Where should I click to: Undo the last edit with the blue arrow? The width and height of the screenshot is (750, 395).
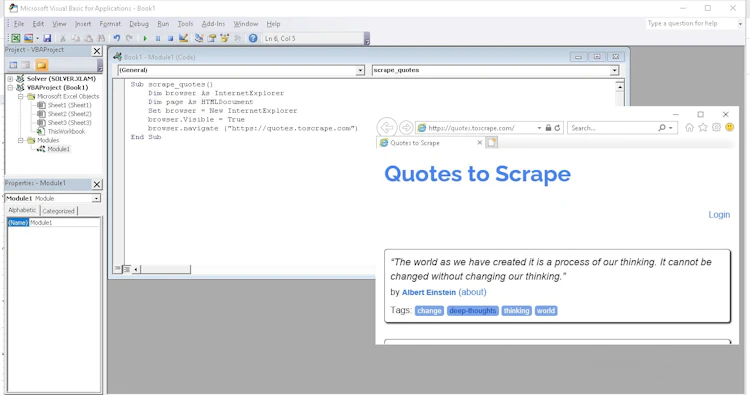117,38
